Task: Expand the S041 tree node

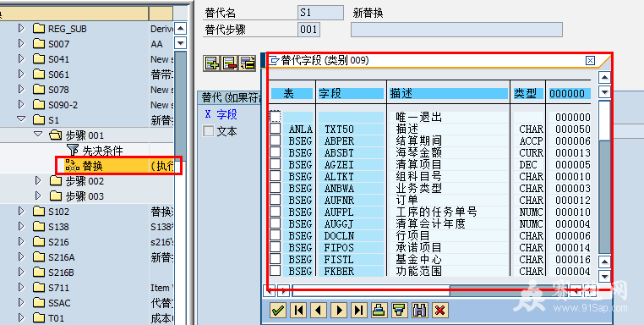Action: tap(21, 59)
